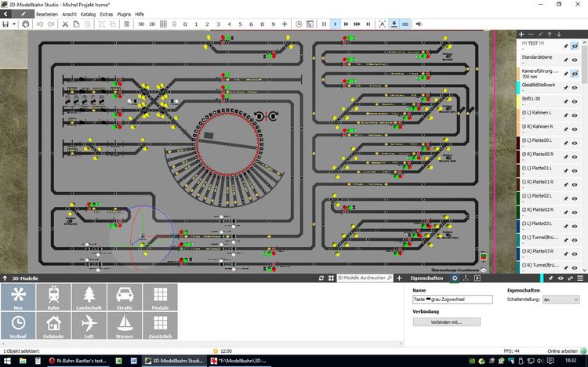Open the save button dropdown arrow

coord(14,24)
